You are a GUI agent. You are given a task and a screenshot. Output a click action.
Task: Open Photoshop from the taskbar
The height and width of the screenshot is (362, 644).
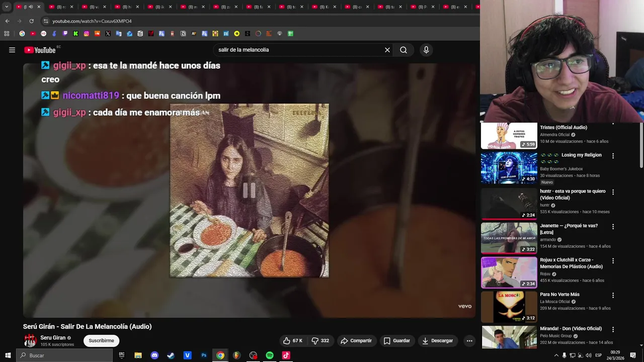point(204,355)
